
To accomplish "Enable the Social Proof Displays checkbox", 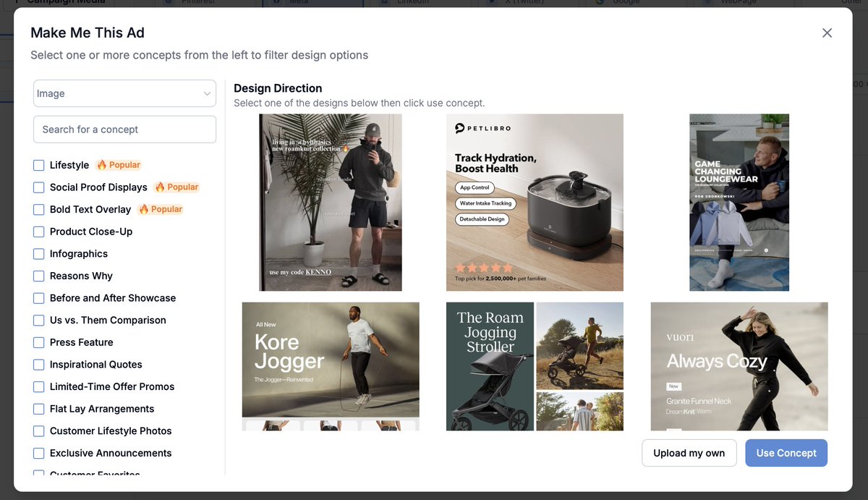I will pyautogui.click(x=39, y=187).
